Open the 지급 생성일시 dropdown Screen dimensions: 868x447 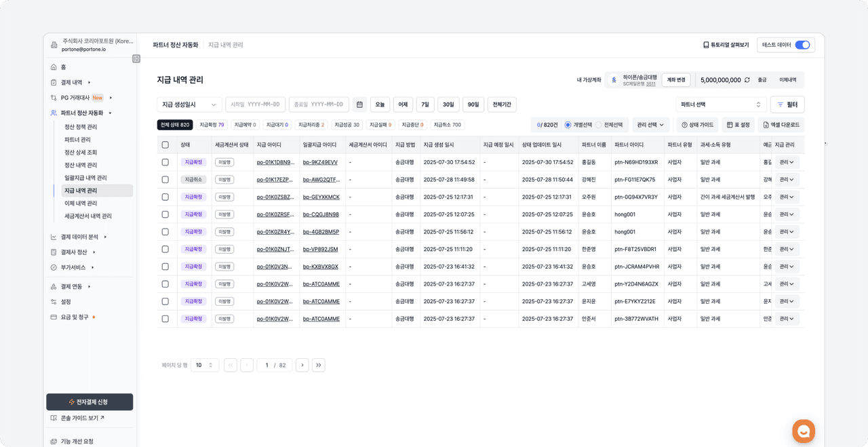pos(189,104)
